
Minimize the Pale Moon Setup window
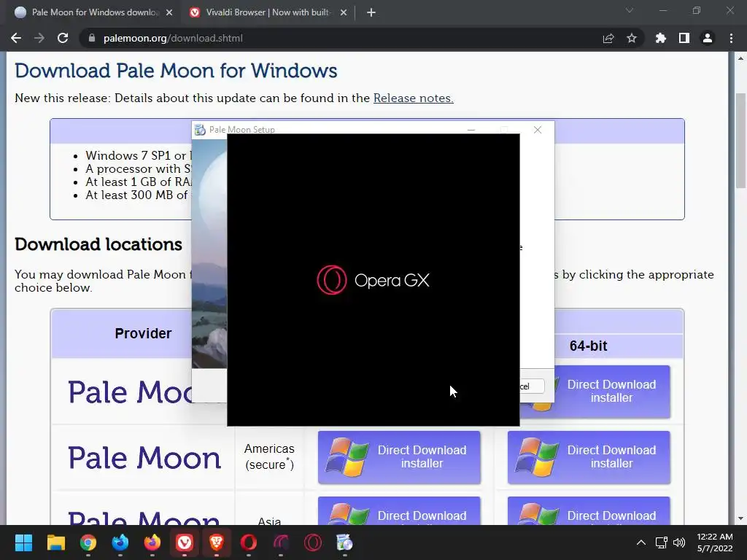point(471,130)
